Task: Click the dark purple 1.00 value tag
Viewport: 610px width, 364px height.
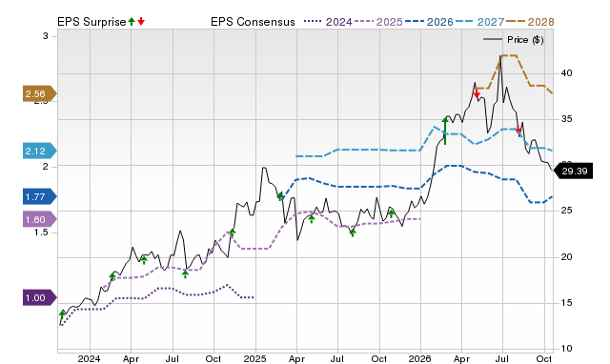Action: coord(40,298)
